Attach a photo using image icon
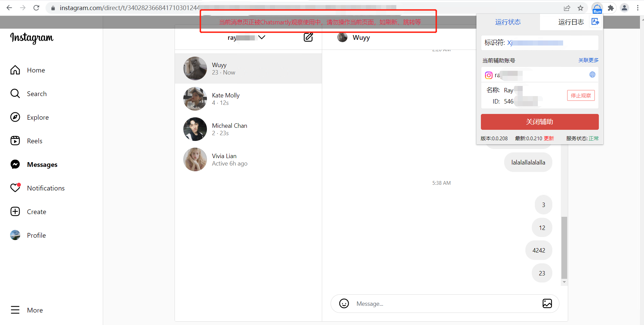Image resolution: width=644 pixels, height=325 pixels. point(547,303)
